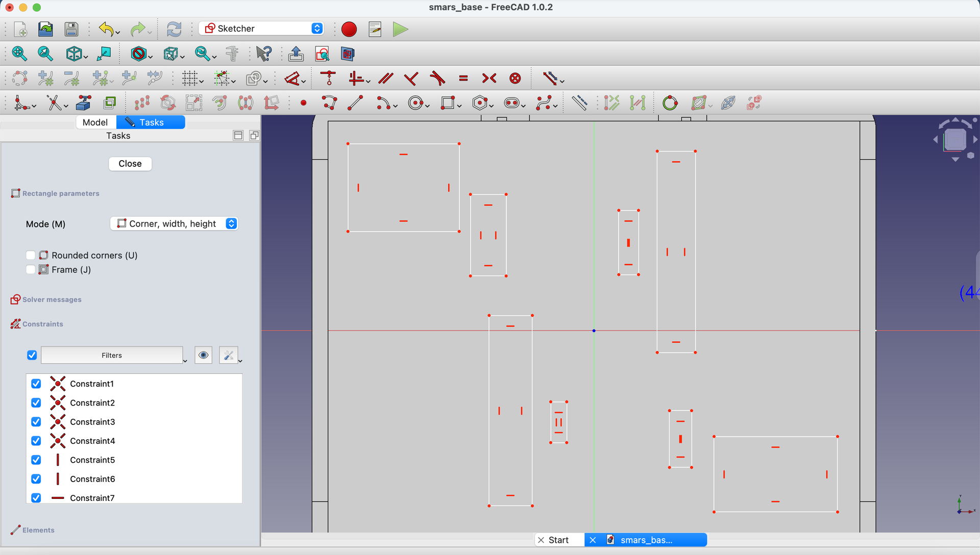Run macro with green play icon
This screenshot has height=555, width=980.
tap(401, 29)
